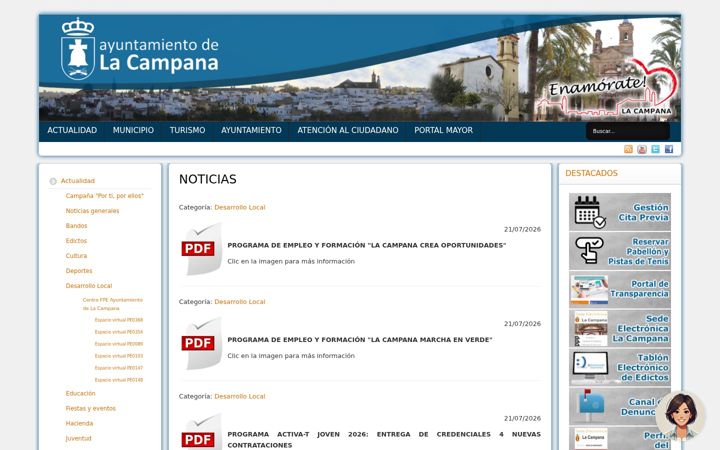Click the circular bullet icon beside Actualidad
This screenshot has height=450, width=720.
click(53, 181)
